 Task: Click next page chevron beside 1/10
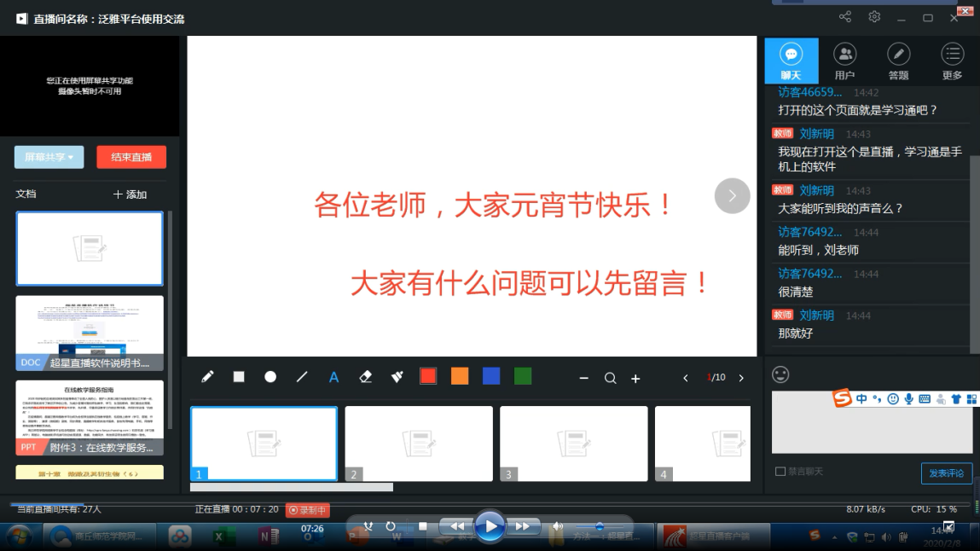pyautogui.click(x=741, y=378)
